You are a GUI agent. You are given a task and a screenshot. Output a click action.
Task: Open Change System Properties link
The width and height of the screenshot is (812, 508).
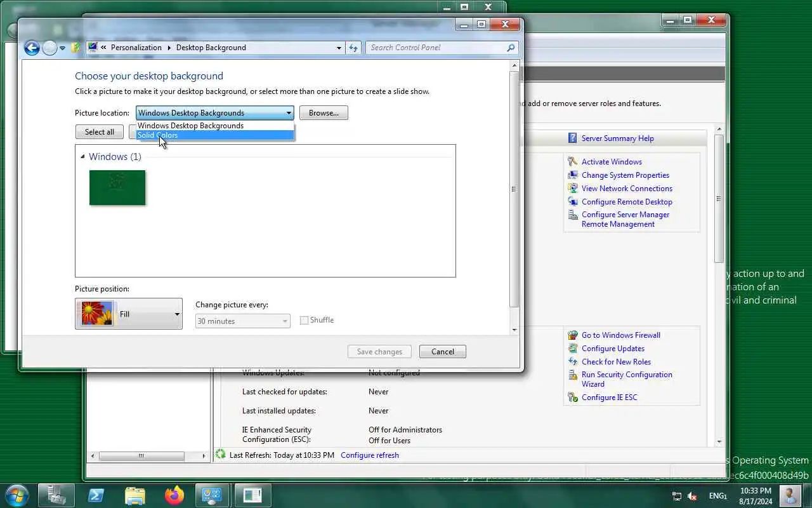[625, 175]
